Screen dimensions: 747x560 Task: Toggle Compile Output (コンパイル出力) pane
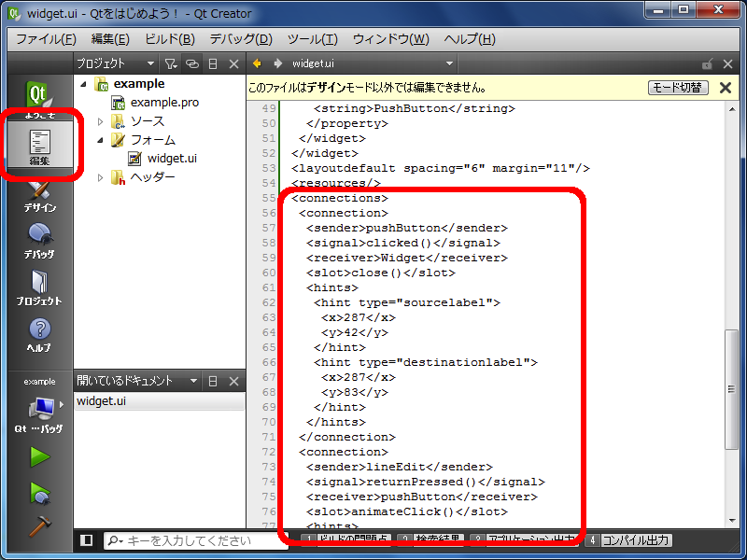pos(629,540)
